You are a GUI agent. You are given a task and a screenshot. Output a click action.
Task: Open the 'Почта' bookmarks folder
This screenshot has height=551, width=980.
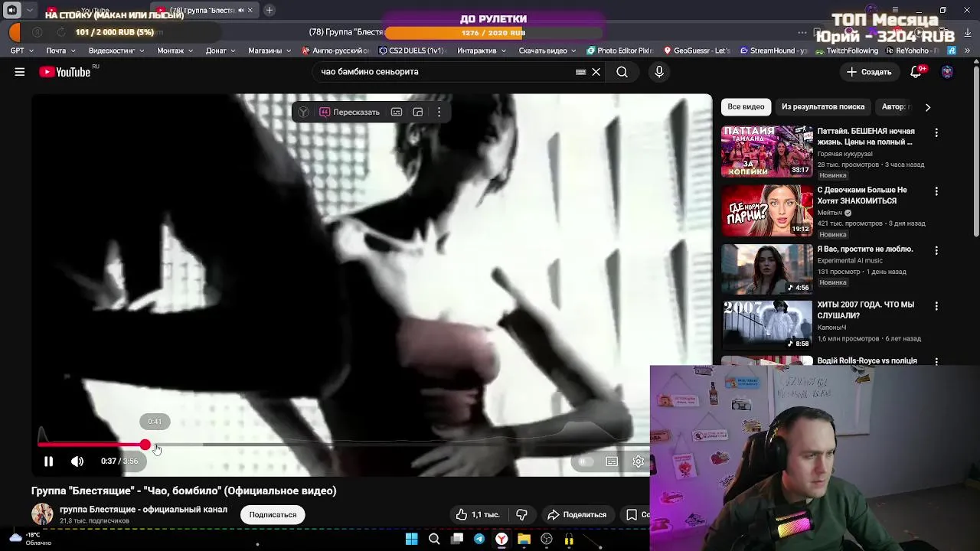[60, 51]
